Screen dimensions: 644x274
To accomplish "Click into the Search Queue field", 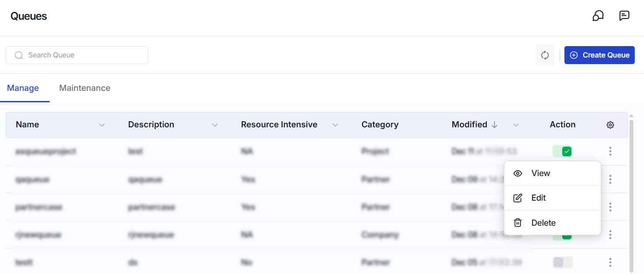I will (x=77, y=55).
